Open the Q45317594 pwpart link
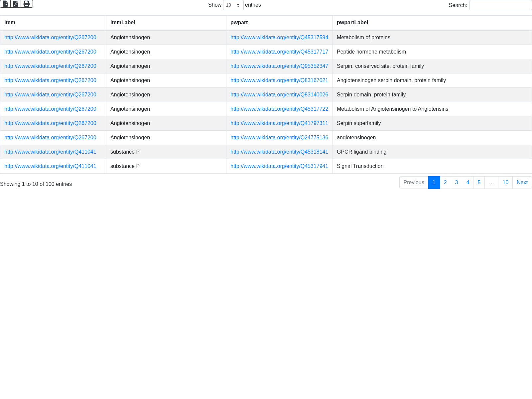The image size is (532, 399). (x=279, y=38)
